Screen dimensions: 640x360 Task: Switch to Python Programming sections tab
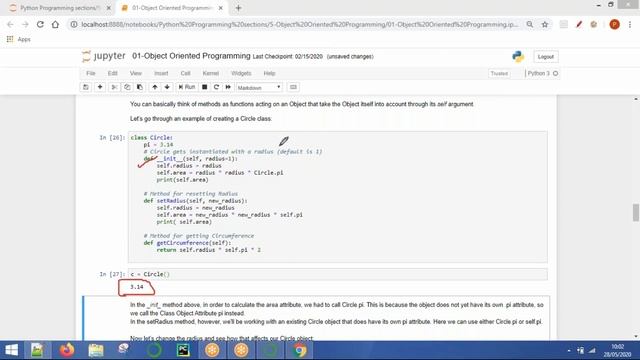point(60,8)
